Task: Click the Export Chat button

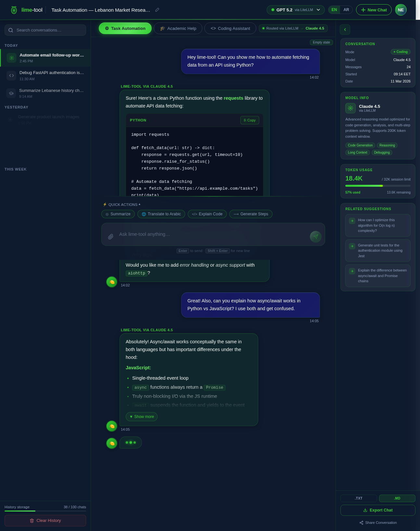Action: coord(377,510)
